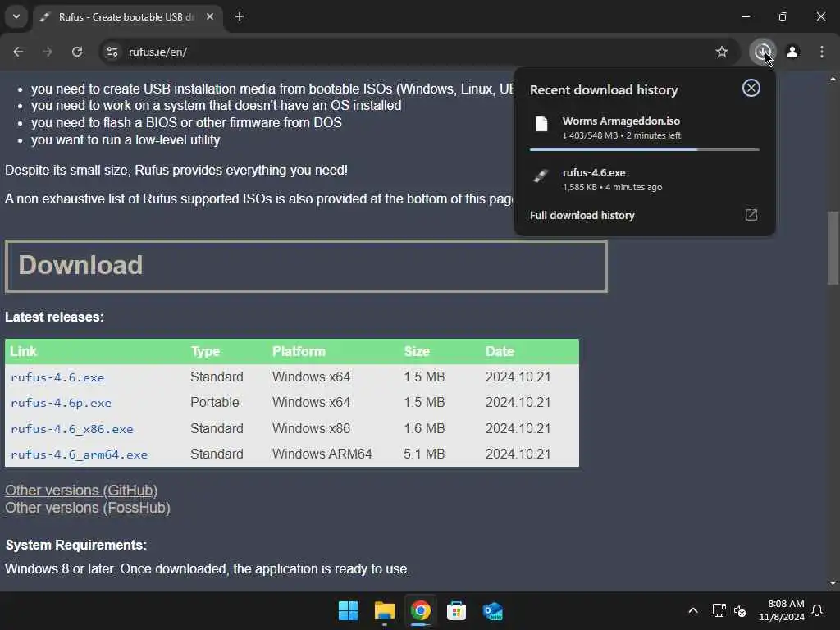Click the scrollbar up arrow

(833, 79)
